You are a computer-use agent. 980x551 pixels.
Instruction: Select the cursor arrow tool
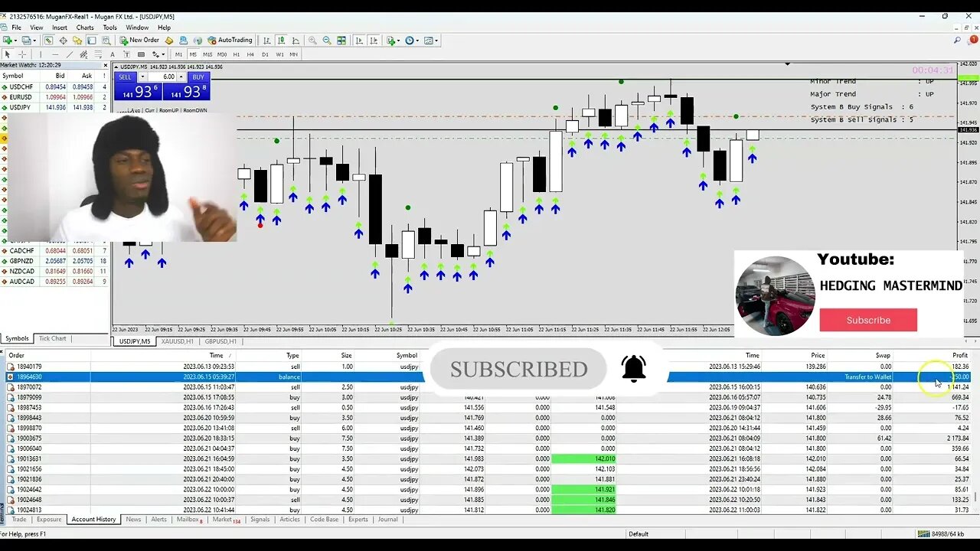click(x=8, y=54)
